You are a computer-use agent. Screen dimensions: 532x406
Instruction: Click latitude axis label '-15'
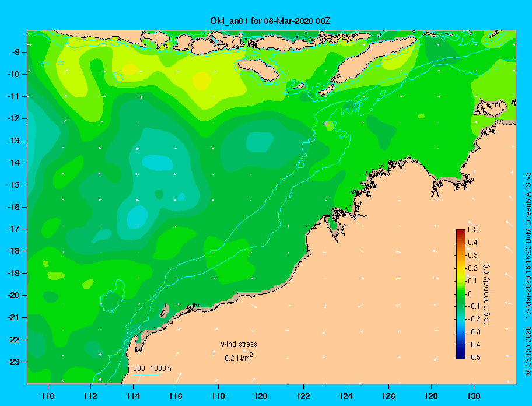click(13, 185)
